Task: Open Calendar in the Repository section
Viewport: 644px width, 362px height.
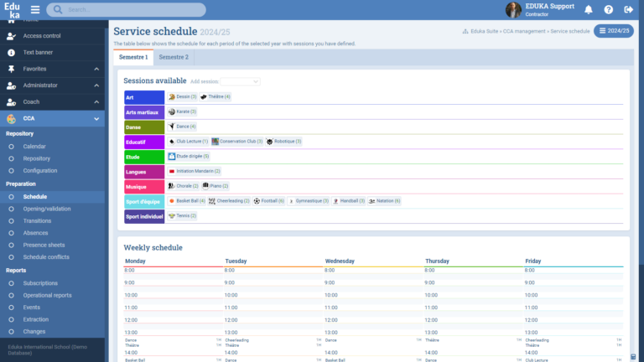Action: pos(34,147)
